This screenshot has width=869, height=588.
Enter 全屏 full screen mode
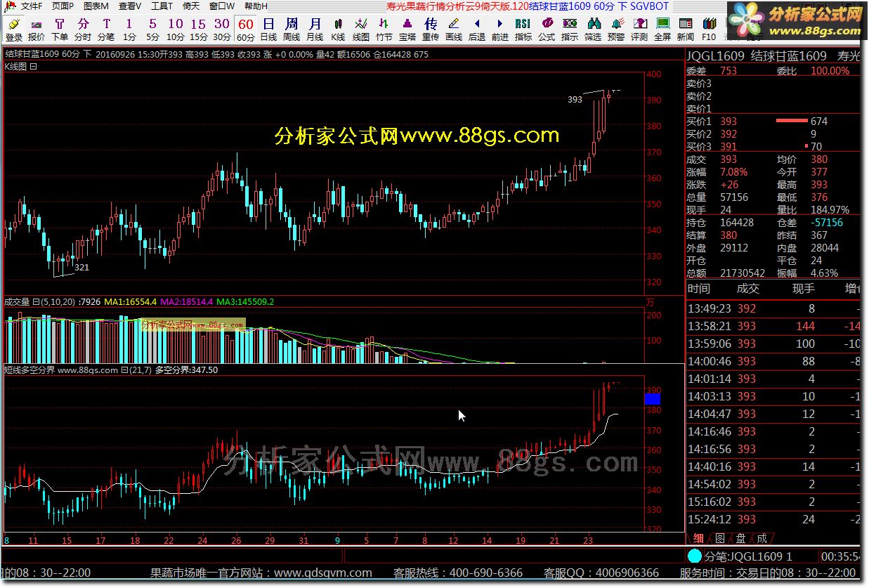coord(662,30)
